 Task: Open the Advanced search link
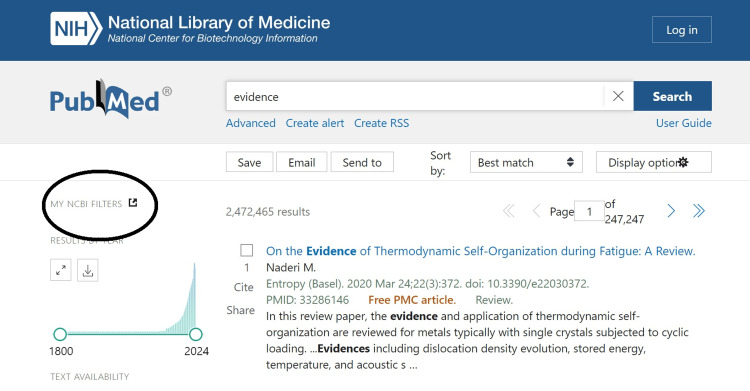(251, 123)
